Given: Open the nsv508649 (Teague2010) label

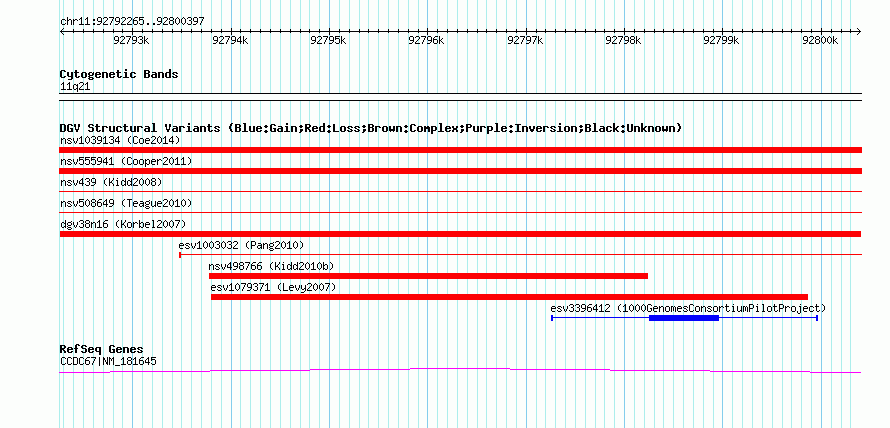Looking at the screenshot, I should point(126,203).
